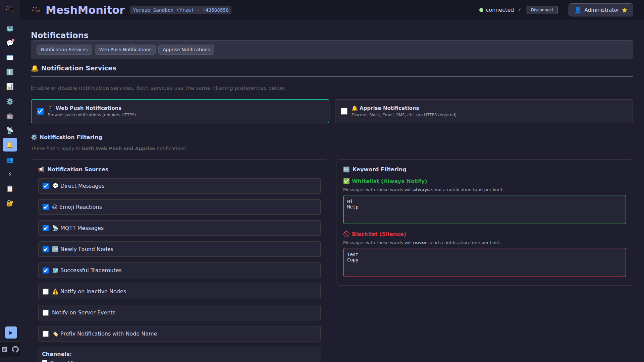Jump to Web Push Notifications tab
The width and height of the screenshot is (644, 362).
click(x=125, y=50)
